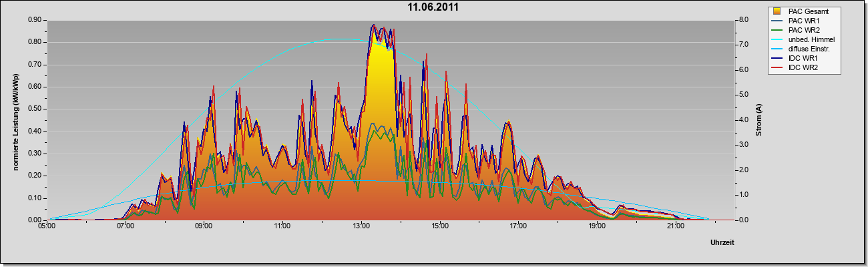Click the 09:00 time axis label

click(x=204, y=227)
